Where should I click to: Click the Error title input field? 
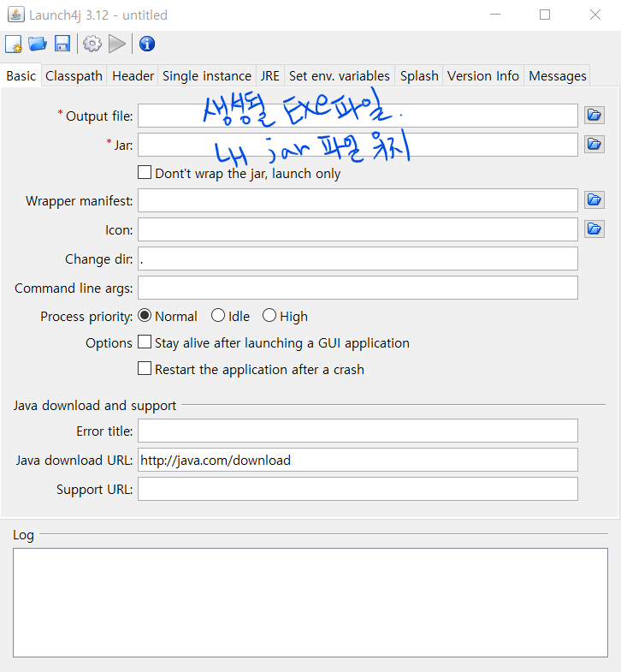[358, 431]
